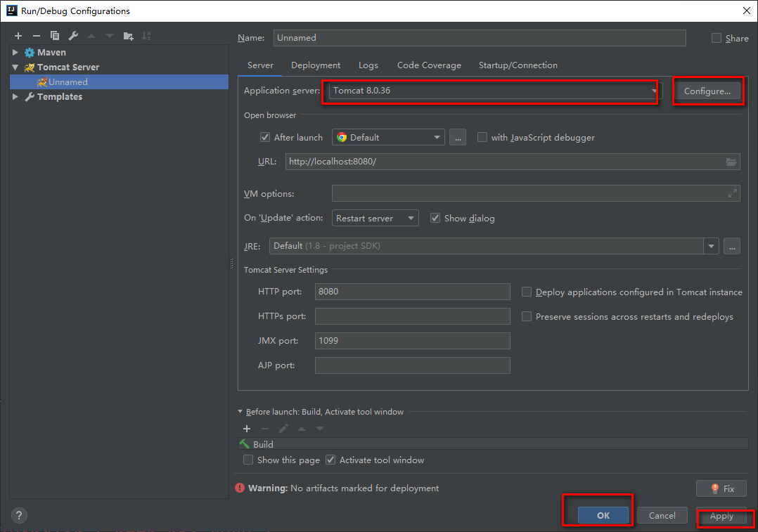Close the Run/Debug Configurations dialog

[x=747, y=11]
